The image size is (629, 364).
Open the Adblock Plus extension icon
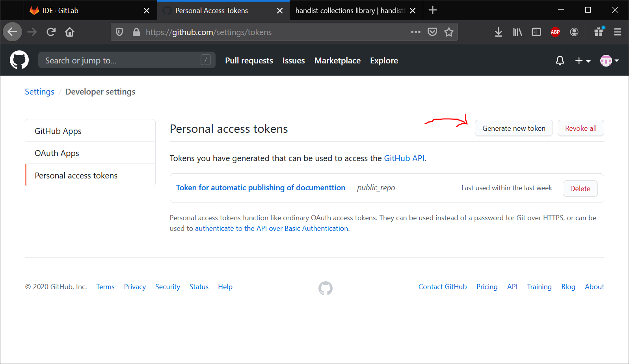click(x=555, y=32)
